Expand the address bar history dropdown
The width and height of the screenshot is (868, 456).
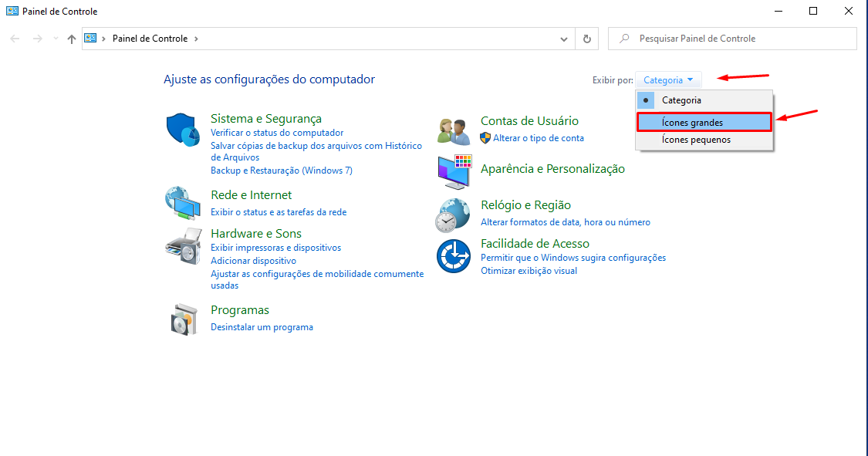point(564,39)
